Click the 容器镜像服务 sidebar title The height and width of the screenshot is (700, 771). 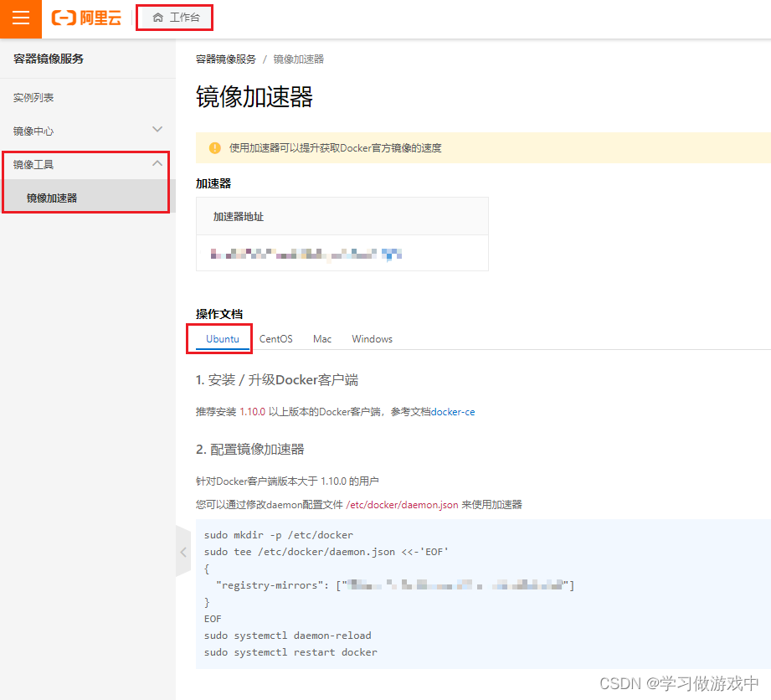[49, 59]
